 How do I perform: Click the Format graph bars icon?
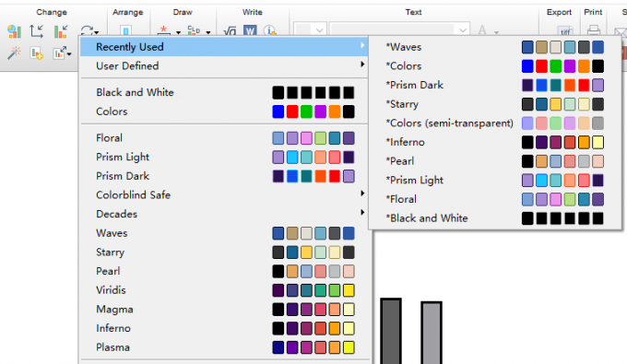pos(61,30)
